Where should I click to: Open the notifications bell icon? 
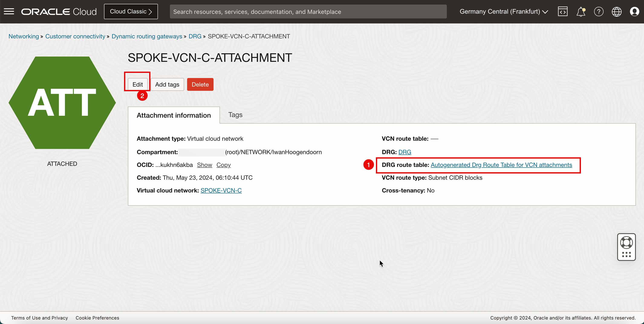[581, 11]
